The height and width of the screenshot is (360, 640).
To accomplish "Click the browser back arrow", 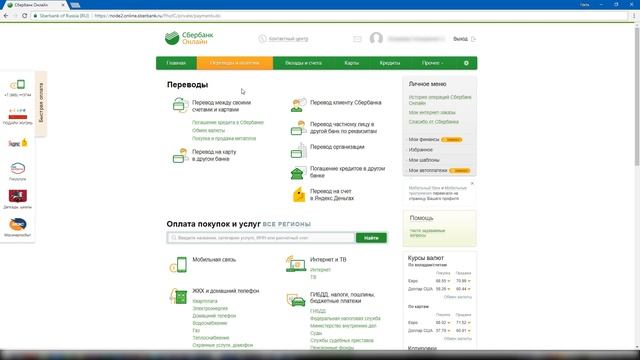I will tap(6, 16).
